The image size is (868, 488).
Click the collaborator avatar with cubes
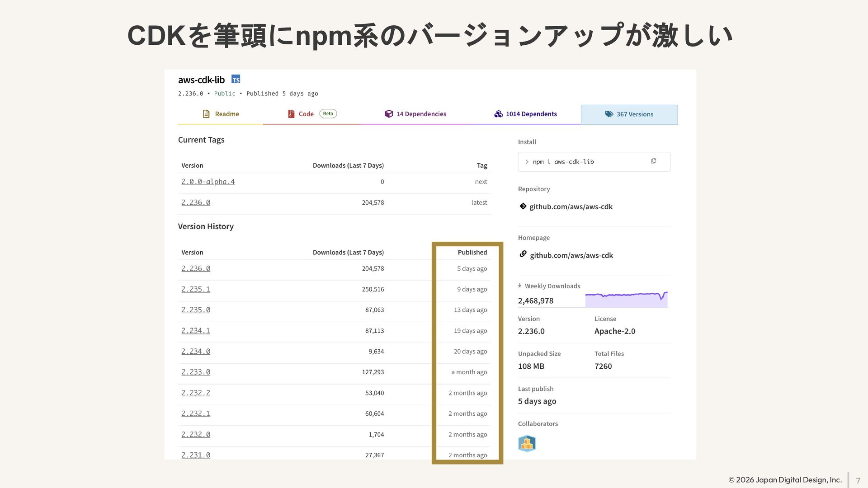click(527, 444)
